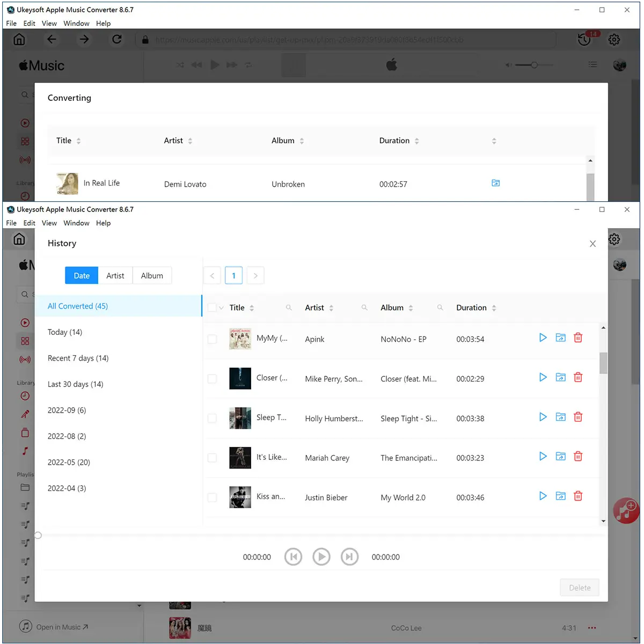Screen dimensions: 644x644
Task: Delete the Justin Bieber history entry
Action: [x=578, y=496]
